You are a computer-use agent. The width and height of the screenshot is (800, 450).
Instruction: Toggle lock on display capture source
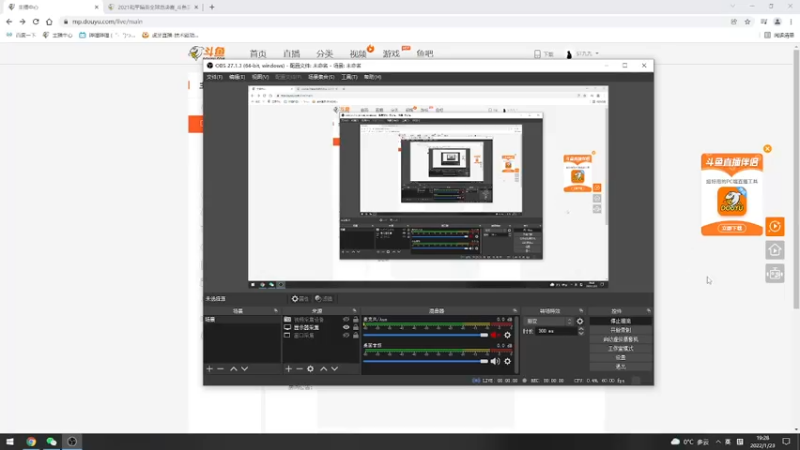[x=356, y=328]
